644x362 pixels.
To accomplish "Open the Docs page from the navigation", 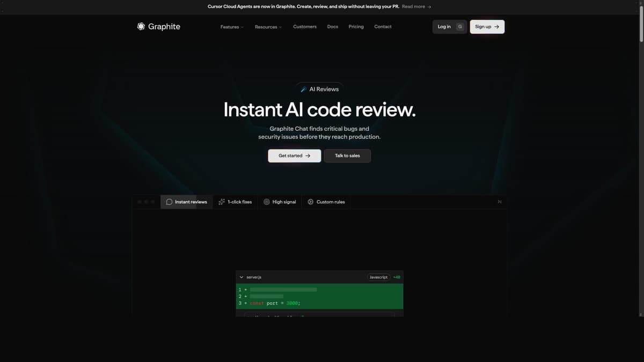I will click(x=332, y=26).
